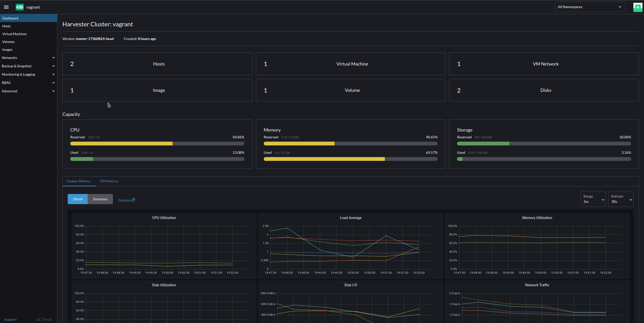The width and height of the screenshot is (644, 323).
Task: Navigate to Hosts in the sidebar
Action: [x=7, y=26]
